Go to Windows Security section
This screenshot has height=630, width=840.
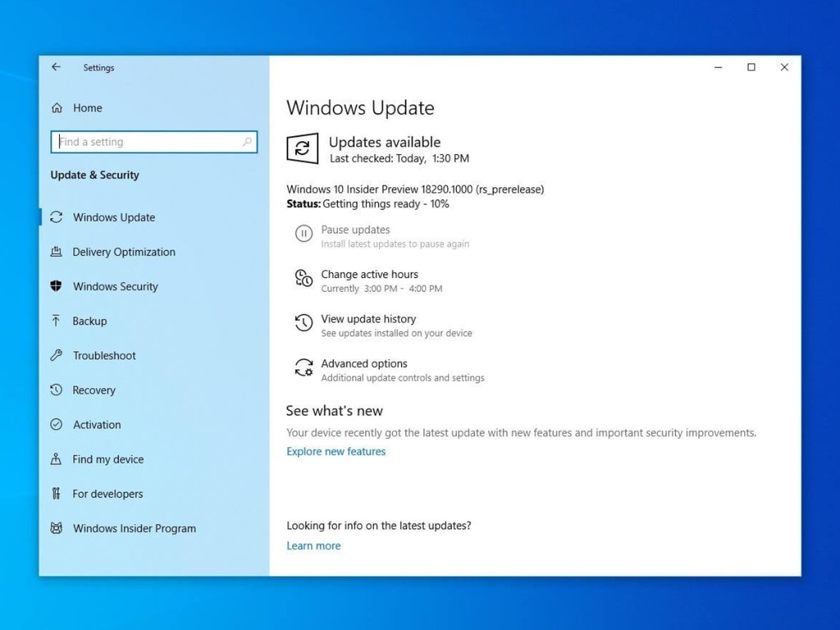[116, 286]
